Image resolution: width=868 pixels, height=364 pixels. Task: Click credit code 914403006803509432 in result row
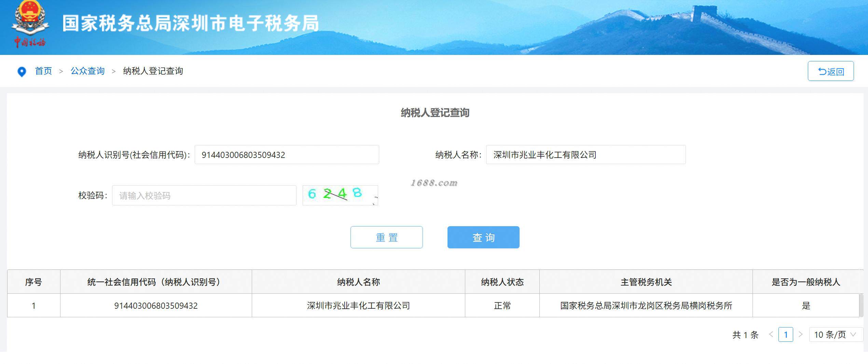point(156,306)
